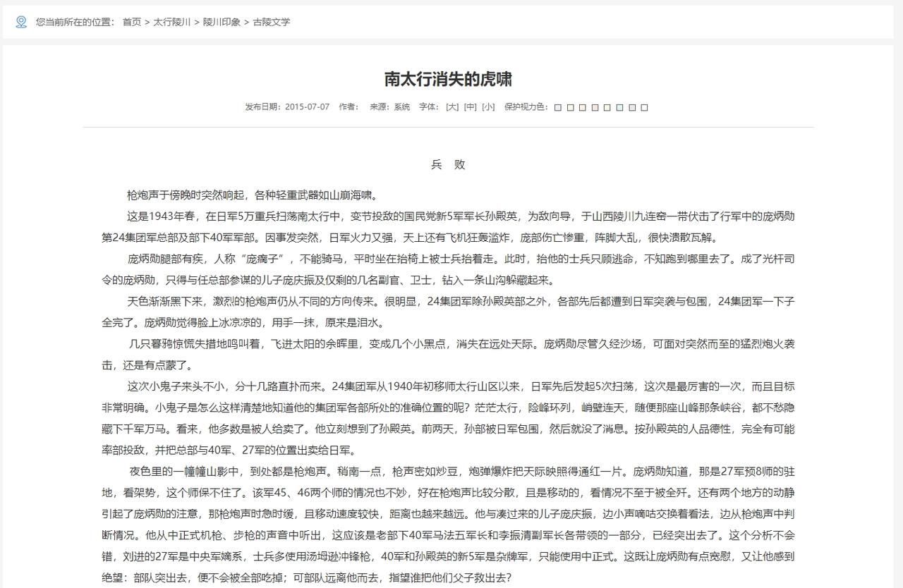This screenshot has width=903, height=588.
Task: Click the paragraph starting 这是1943年春
Action: (448, 227)
